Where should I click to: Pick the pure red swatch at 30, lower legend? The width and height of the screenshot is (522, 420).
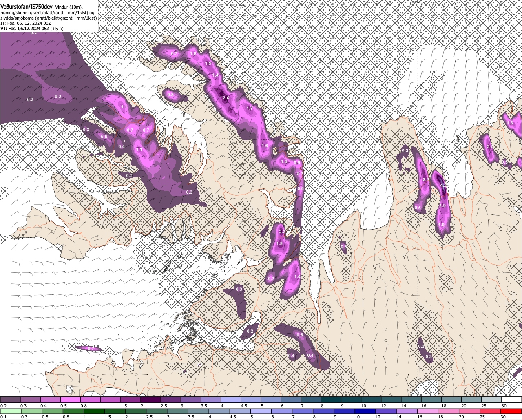511,411
